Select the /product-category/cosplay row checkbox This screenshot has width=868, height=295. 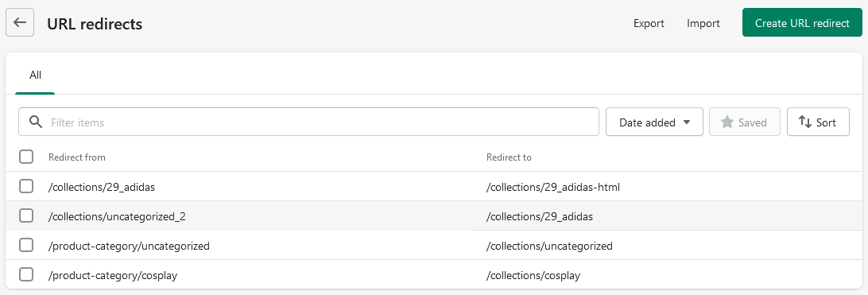(26, 274)
